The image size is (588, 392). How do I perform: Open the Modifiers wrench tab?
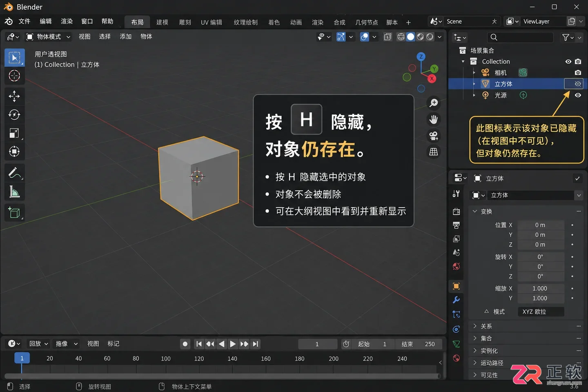click(x=457, y=300)
